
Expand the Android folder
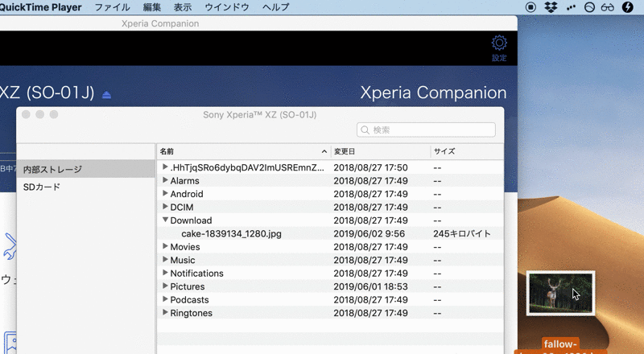pos(165,193)
